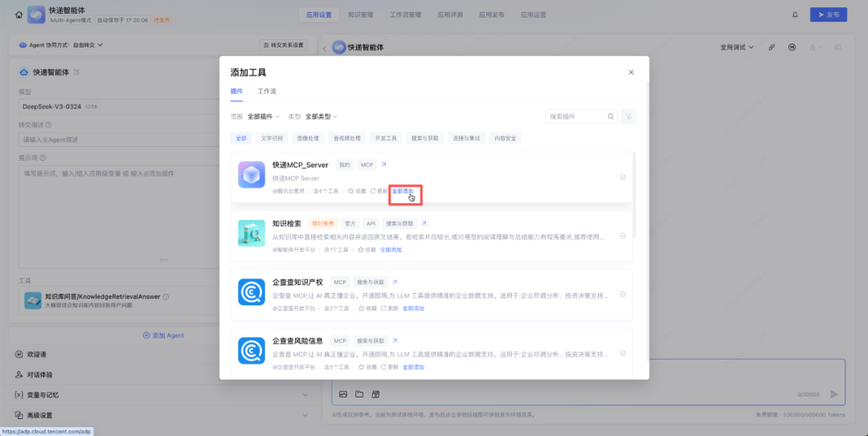Click info icon beside KnowledgeRetrievalAnswer tool
The height and width of the screenshot is (436, 868).
click(x=166, y=296)
